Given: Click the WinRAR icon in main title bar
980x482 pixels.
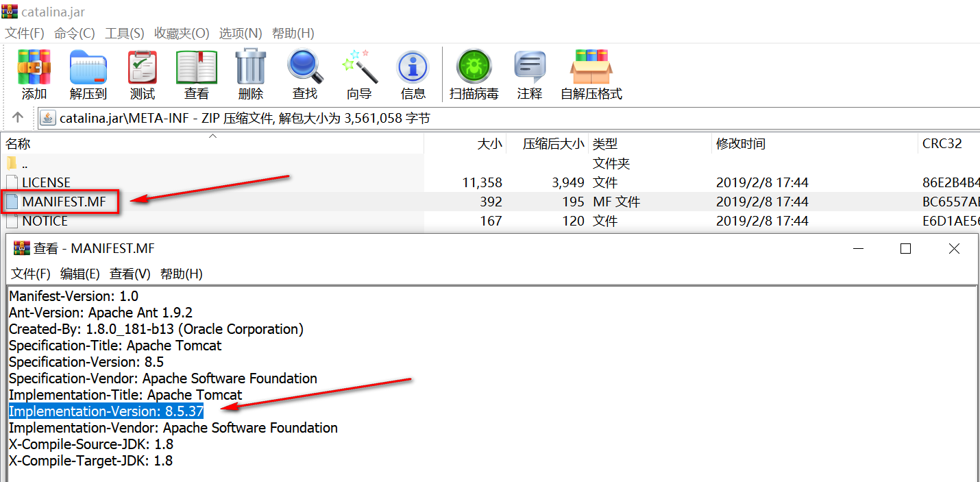Looking at the screenshot, I should pos(10,11).
